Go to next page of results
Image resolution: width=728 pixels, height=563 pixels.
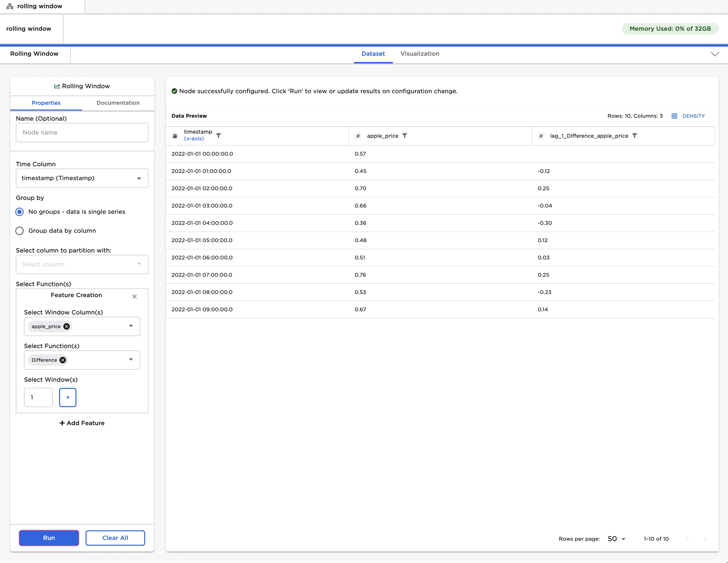(705, 539)
